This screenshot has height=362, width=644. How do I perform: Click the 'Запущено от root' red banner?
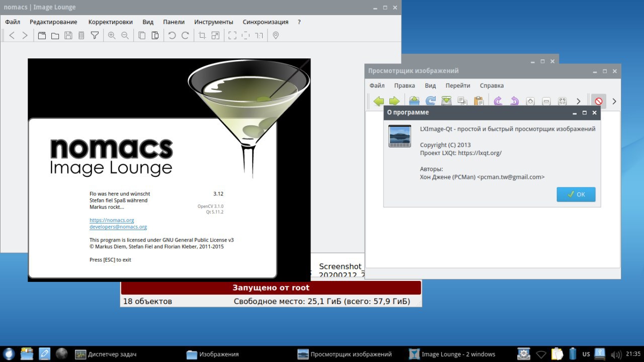pyautogui.click(x=271, y=288)
